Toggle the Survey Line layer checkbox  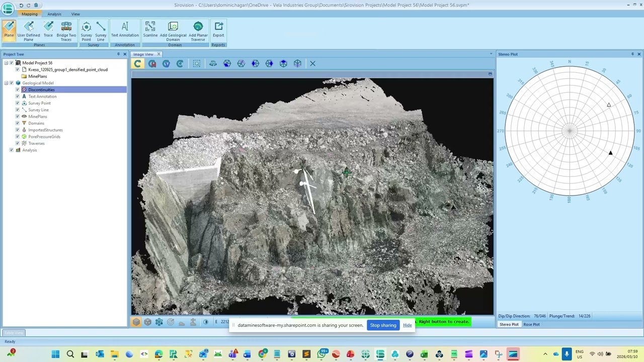[18, 110]
